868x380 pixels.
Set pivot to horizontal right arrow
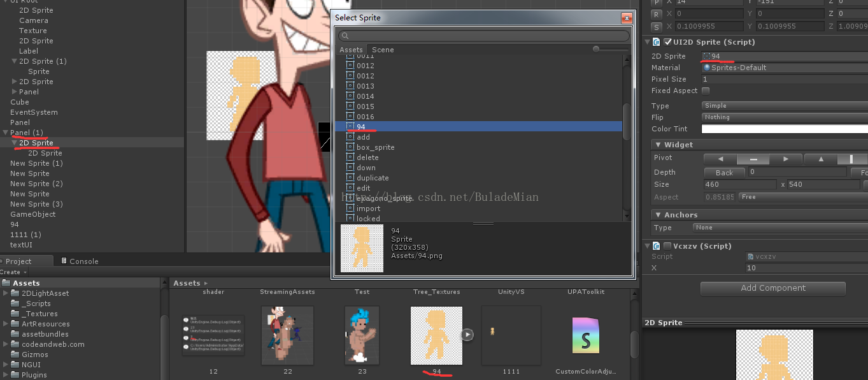[x=786, y=159]
